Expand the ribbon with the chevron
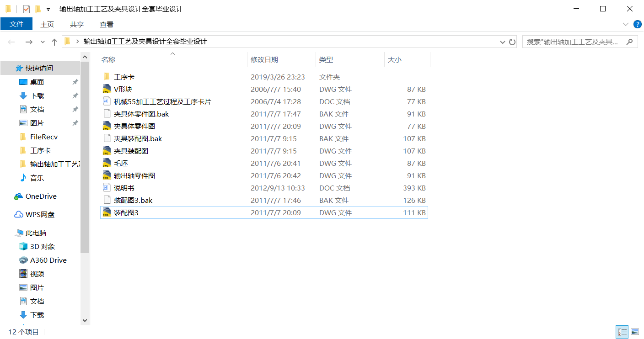 [626, 24]
